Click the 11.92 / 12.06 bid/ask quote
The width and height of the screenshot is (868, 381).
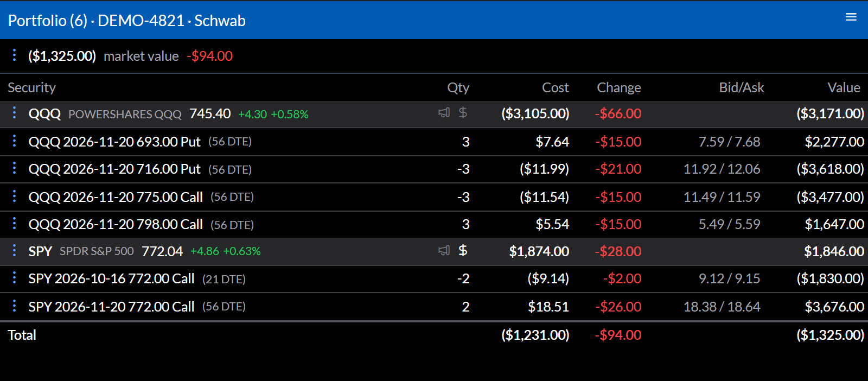(722, 169)
